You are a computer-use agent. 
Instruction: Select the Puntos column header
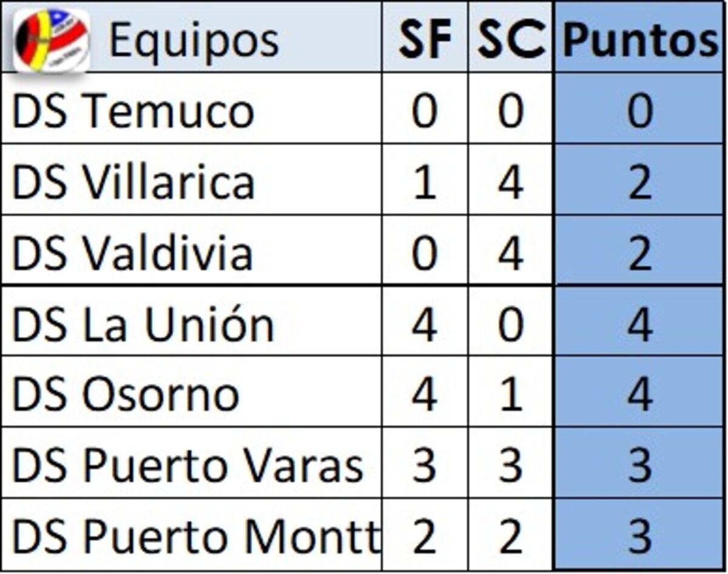click(x=640, y=36)
